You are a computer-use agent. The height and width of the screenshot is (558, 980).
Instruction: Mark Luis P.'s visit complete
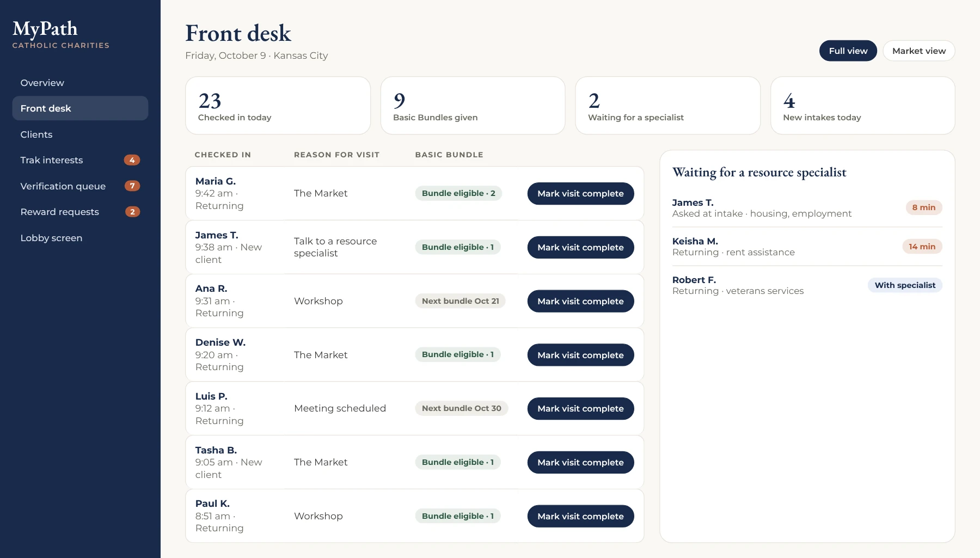[580, 409]
